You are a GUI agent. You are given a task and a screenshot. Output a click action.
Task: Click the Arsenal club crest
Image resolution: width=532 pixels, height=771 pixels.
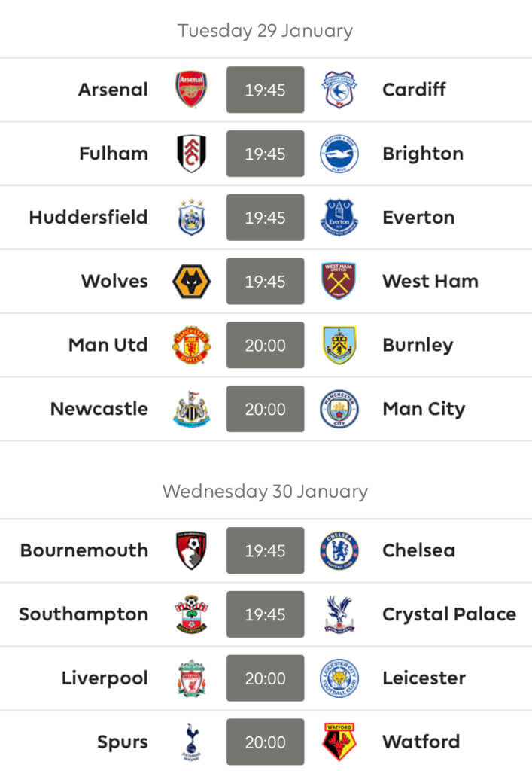pyautogui.click(x=191, y=89)
